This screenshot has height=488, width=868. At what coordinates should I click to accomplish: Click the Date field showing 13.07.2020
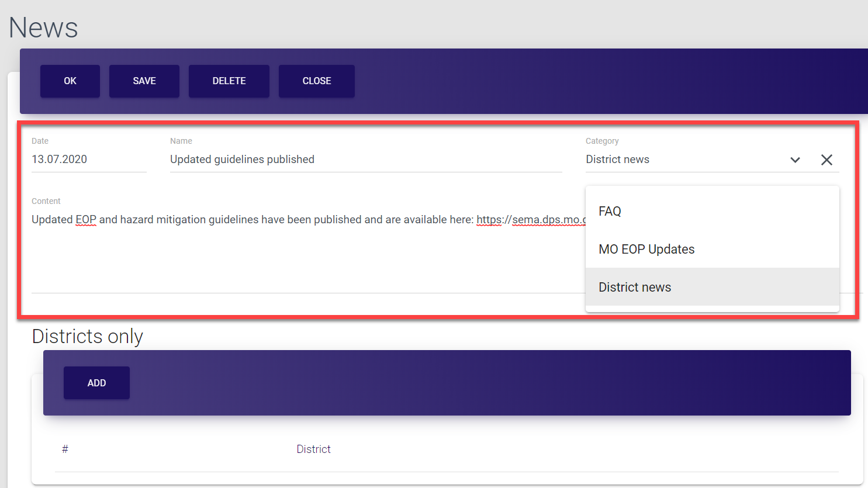tap(88, 160)
